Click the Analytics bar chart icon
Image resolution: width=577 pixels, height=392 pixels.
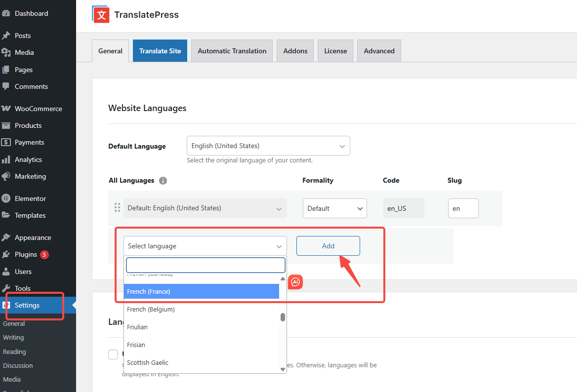pos(6,159)
